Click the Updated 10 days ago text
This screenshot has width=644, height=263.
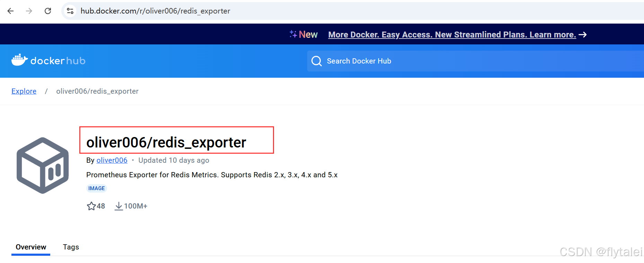tap(174, 160)
